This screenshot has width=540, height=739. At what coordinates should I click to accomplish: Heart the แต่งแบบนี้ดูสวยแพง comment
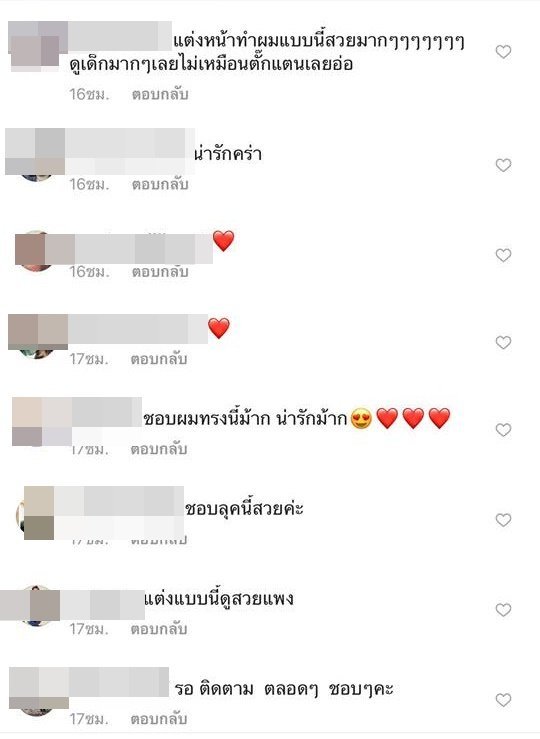pos(503,610)
